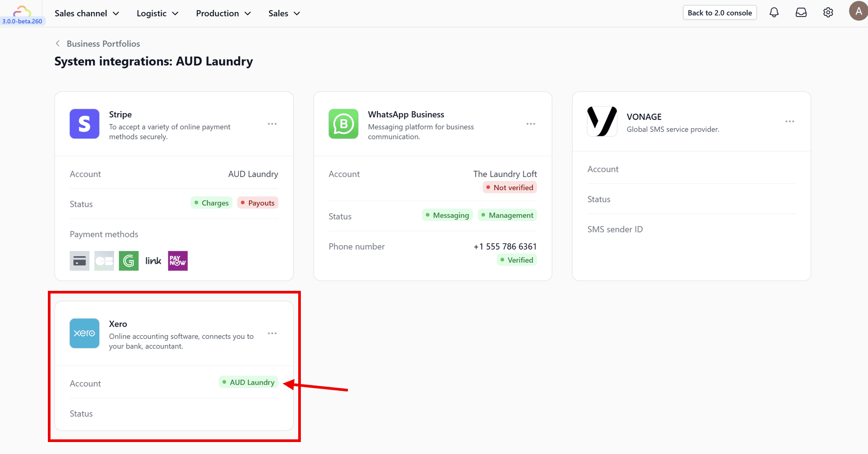This screenshot has width=868, height=454.
Task: Click Back to 2.0 console button
Action: tap(719, 13)
